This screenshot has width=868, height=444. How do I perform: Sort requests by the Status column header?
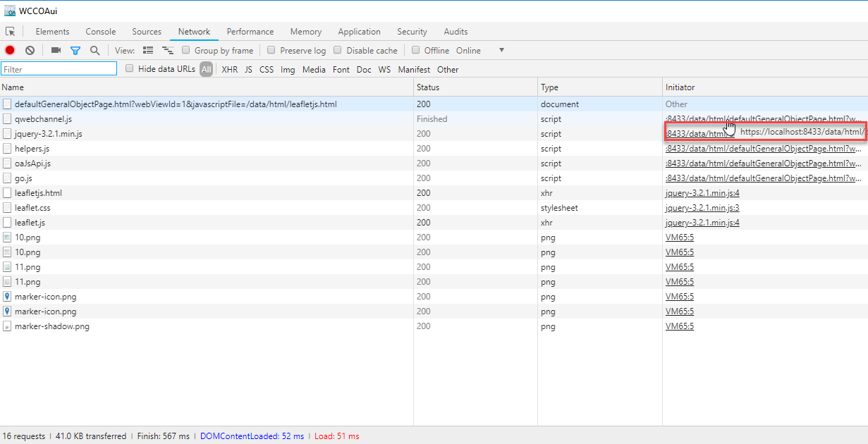(x=428, y=87)
